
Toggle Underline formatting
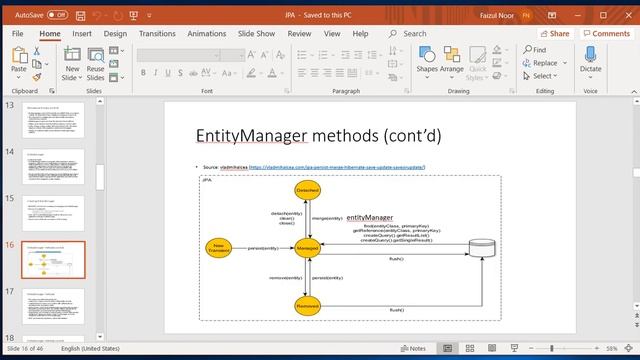(168, 73)
